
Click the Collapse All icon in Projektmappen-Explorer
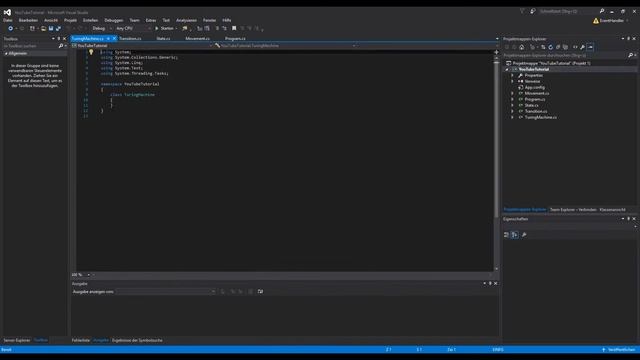click(x=558, y=47)
